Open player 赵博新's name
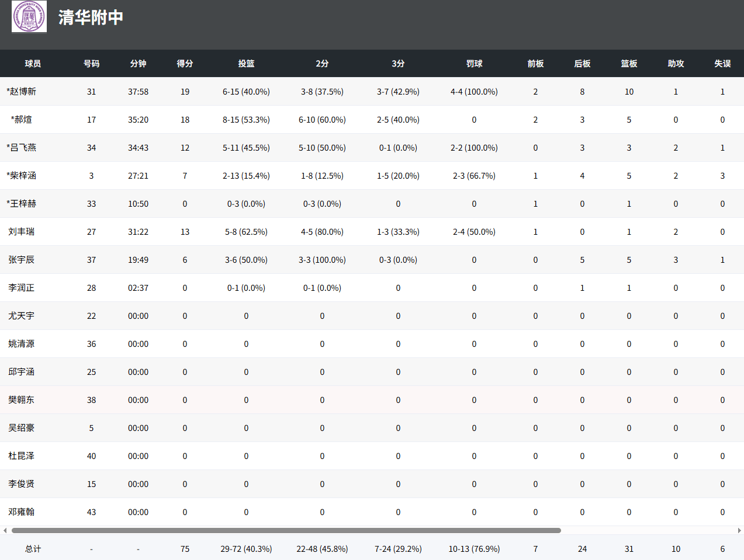744x560 pixels. pyautogui.click(x=22, y=92)
